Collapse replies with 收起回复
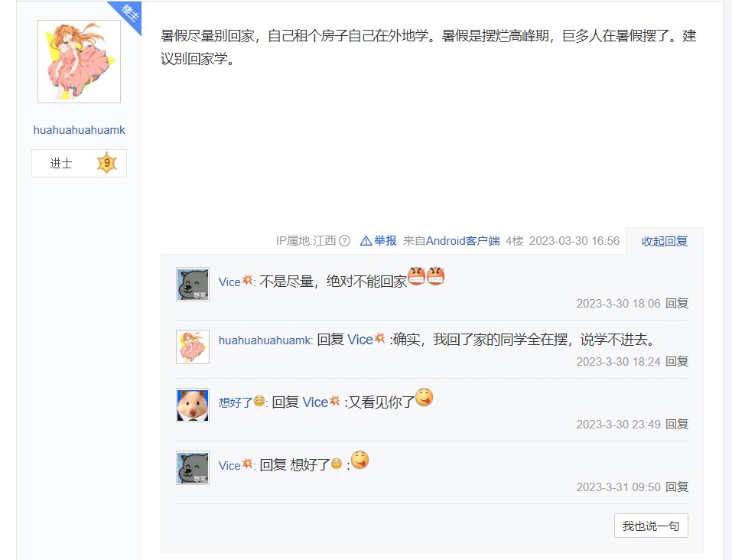The image size is (732, 560). click(665, 241)
